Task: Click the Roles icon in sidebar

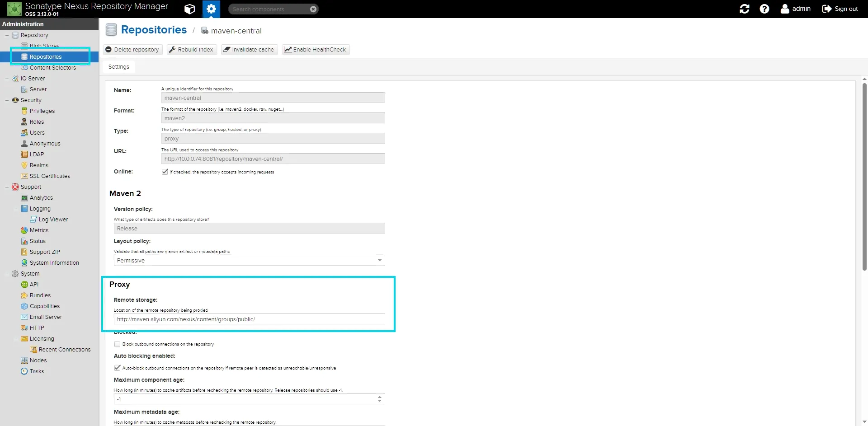Action: (24, 122)
